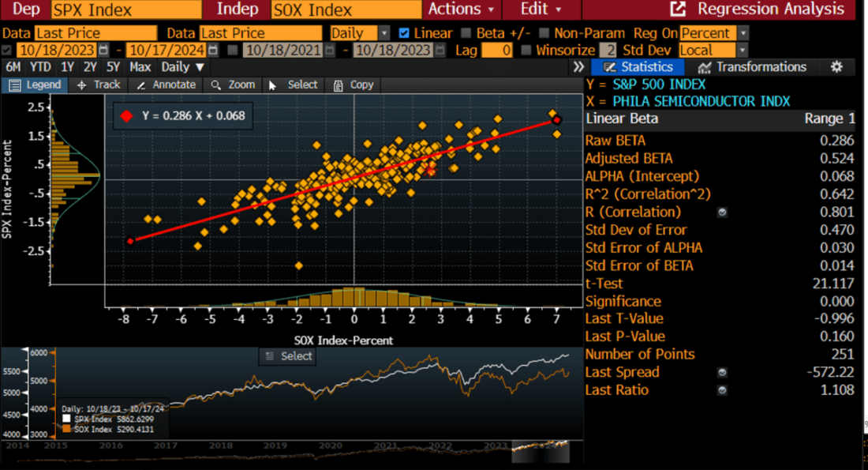The width and height of the screenshot is (868, 470).
Task: Click the 10/18/2021 second range start field
Action: pos(283,50)
